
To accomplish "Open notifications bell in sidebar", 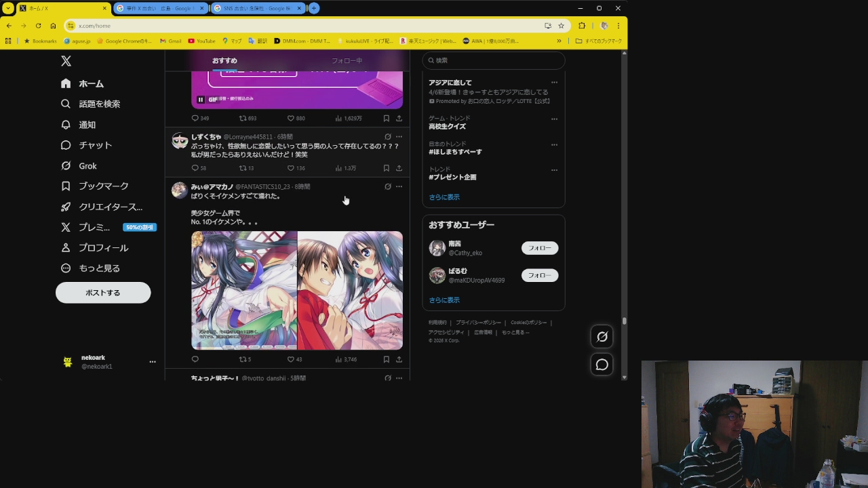I will click(87, 125).
